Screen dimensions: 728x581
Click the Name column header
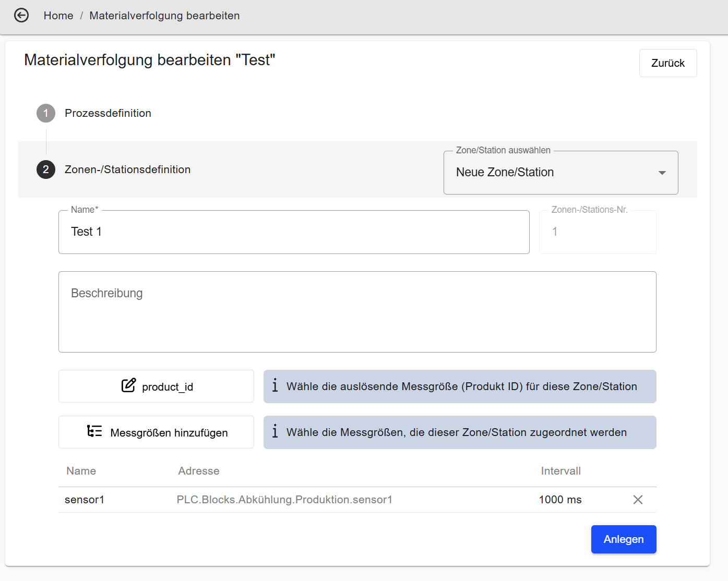coord(81,471)
